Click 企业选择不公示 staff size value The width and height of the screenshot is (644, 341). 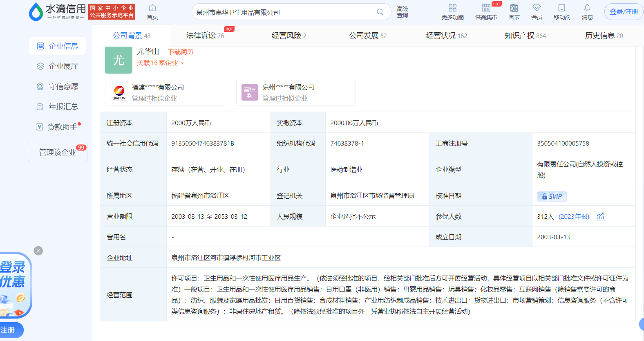pyautogui.click(x=353, y=216)
